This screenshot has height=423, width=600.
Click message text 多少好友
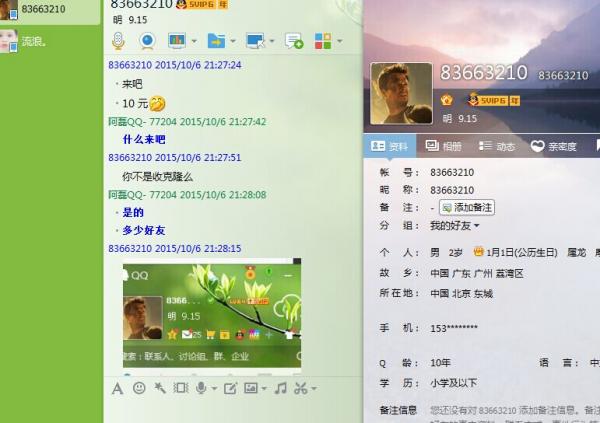(144, 230)
